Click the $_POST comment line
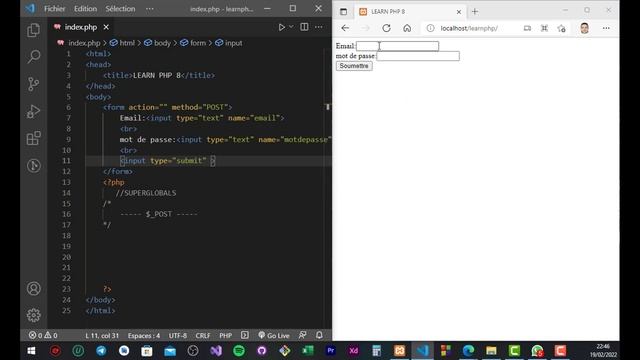Screen dimensions: 640x360 pos(158,214)
